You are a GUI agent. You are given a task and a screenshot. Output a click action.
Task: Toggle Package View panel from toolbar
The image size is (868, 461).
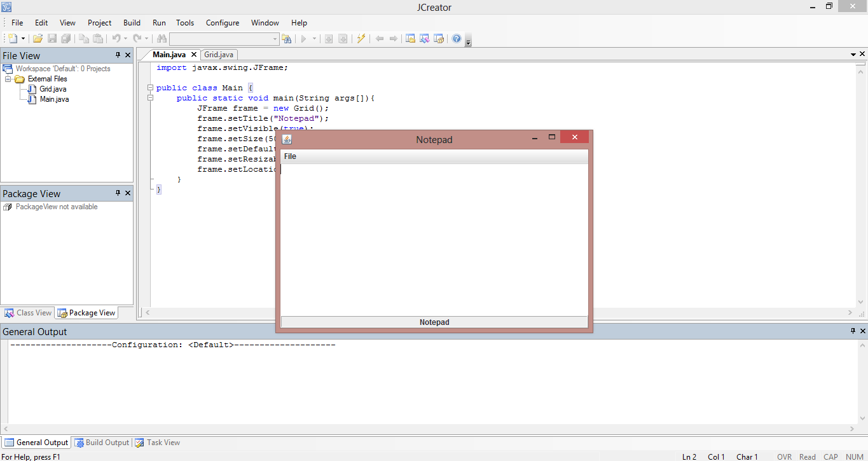point(439,39)
